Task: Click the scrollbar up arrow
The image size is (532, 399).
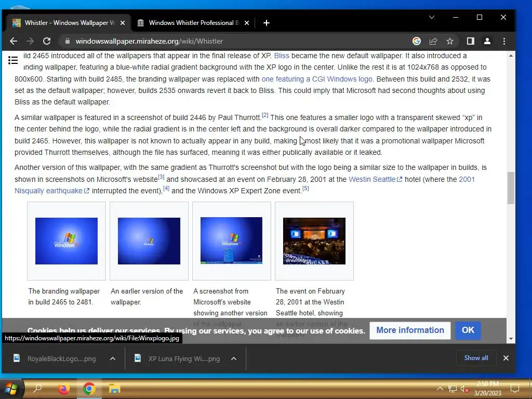Action: click(511, 56)
